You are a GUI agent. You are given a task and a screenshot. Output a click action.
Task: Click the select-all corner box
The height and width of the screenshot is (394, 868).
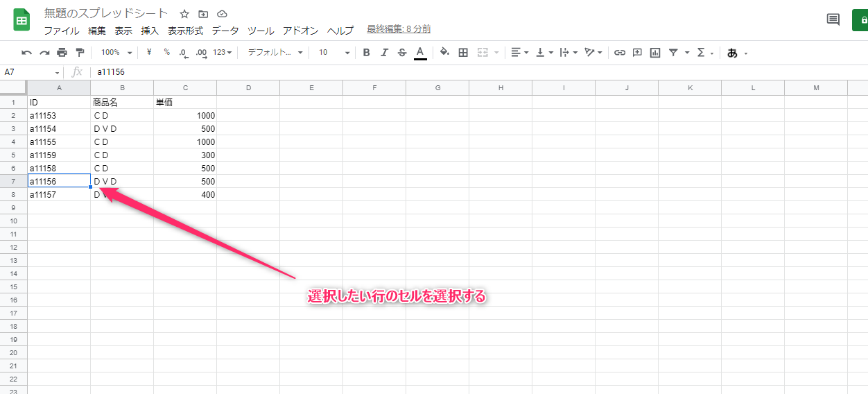(13, 87)
